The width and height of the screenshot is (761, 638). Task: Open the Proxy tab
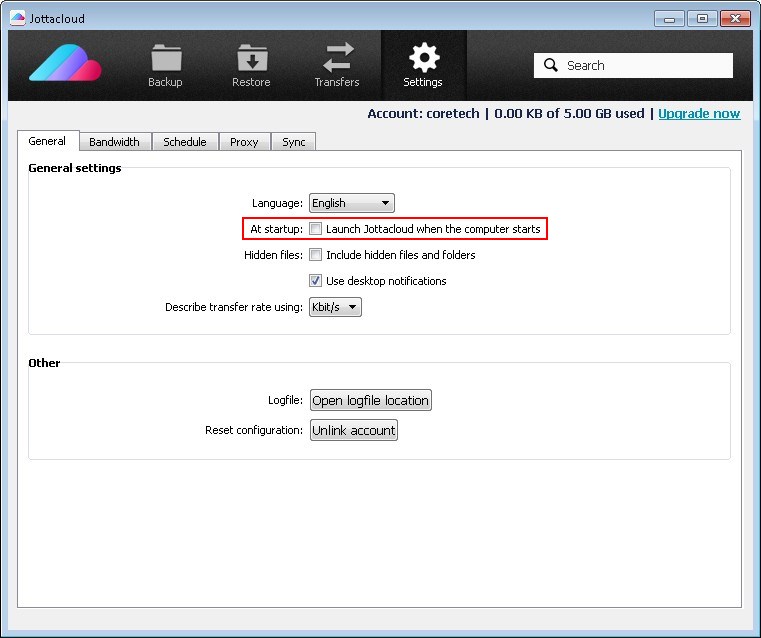[244, 142]
